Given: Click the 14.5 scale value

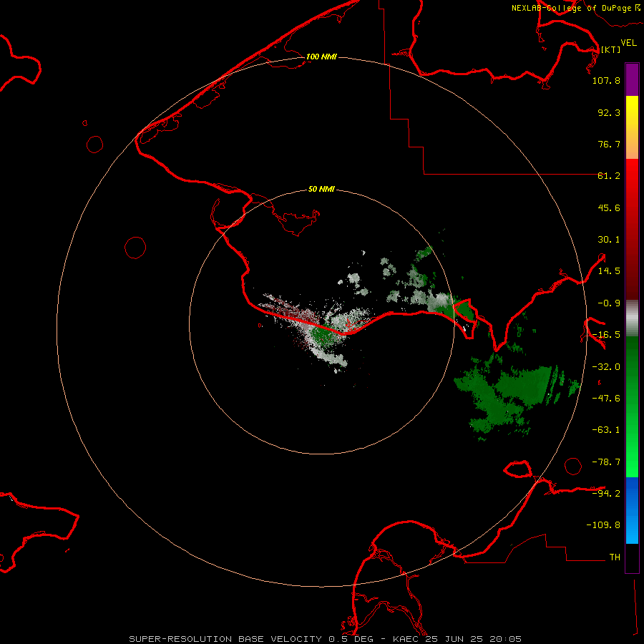Looking at the screenshot, I should 609,271.
